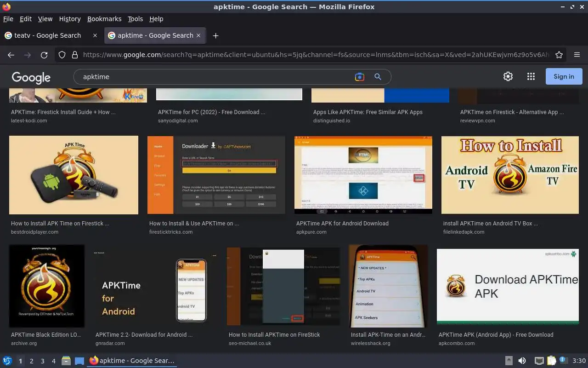
Task: Open Google quick settings gear
Action: [508, 76]
